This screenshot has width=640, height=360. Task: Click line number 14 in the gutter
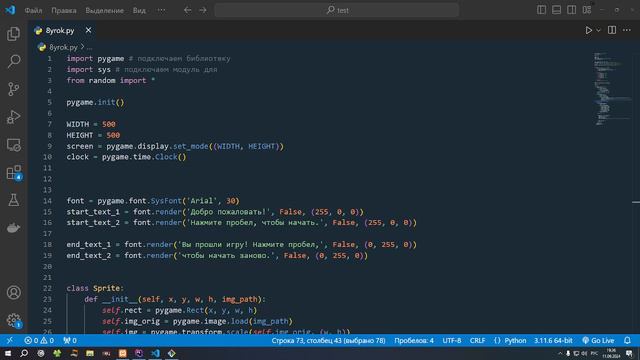tap(47, 201)
